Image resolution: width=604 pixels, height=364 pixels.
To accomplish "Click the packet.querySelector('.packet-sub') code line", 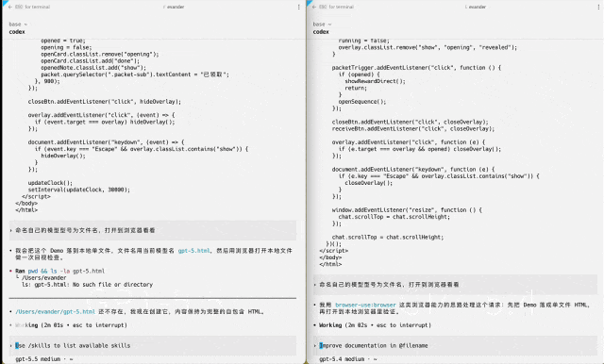I will [135, 74].
